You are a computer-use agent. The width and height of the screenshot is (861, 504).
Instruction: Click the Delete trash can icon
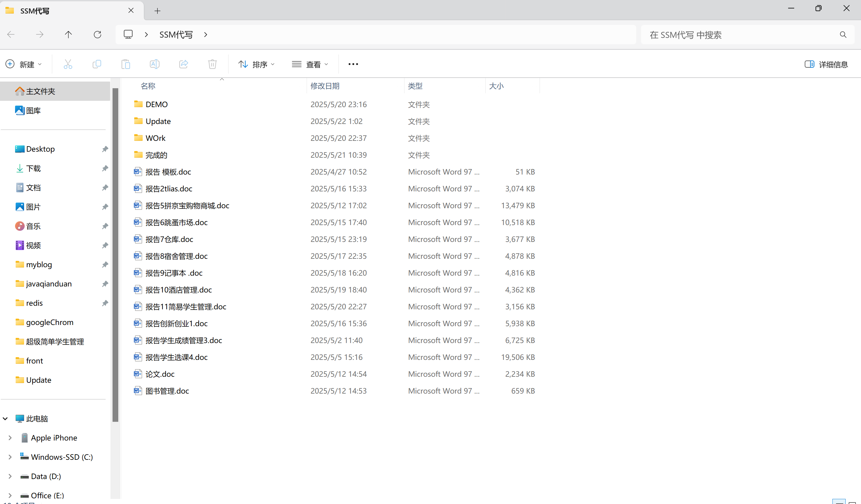click(212, 64)
